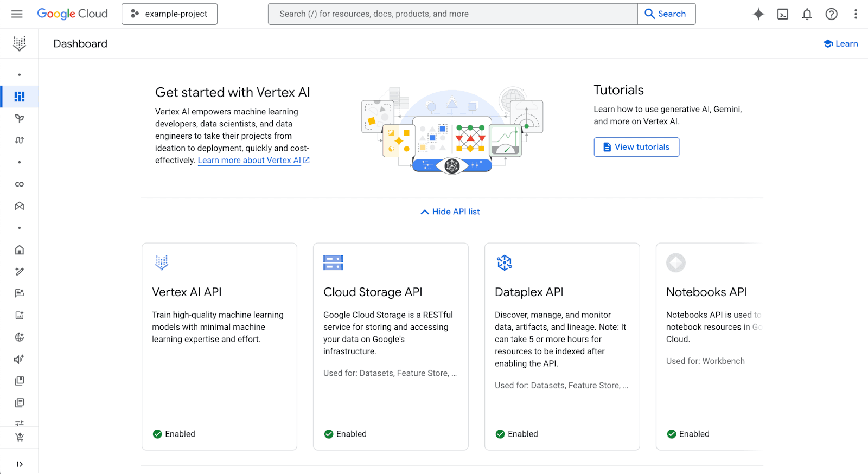Image resolution: width=868 pixels, height=474 pixels.
Task: Open the example-project project picker
Action: (169, 14)
